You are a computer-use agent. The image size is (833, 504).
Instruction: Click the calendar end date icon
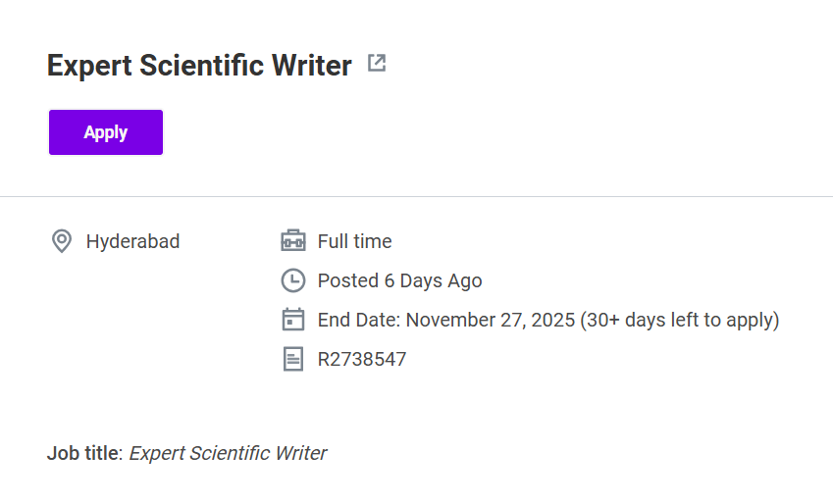[x=293, y=320]
